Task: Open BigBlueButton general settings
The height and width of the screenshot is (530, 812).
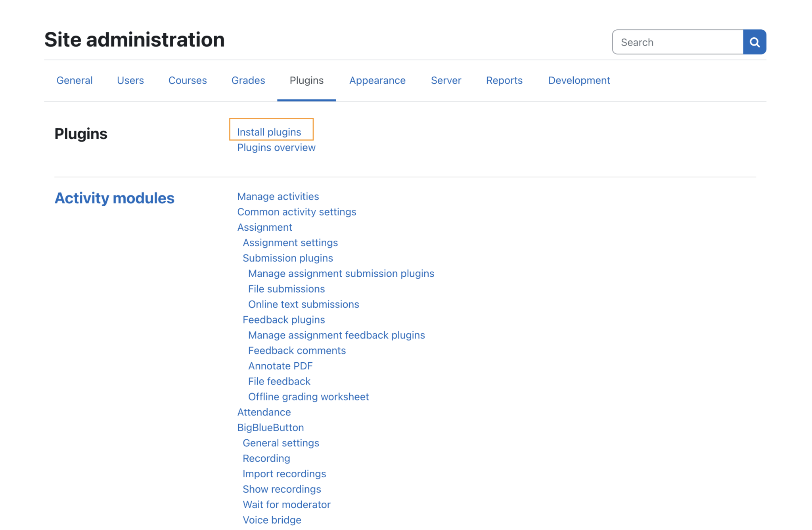Action: 281,443
